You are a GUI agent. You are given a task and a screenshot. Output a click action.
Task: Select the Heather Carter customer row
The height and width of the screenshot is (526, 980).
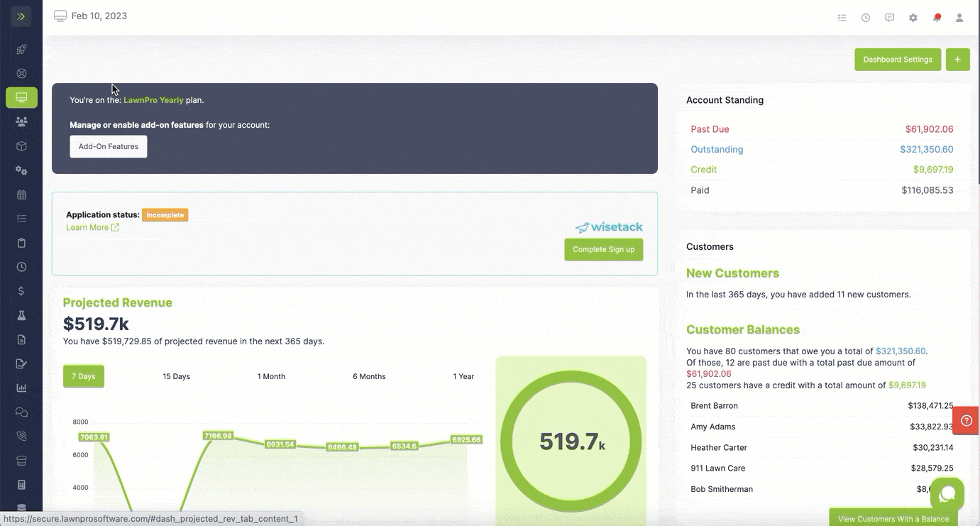822,448
